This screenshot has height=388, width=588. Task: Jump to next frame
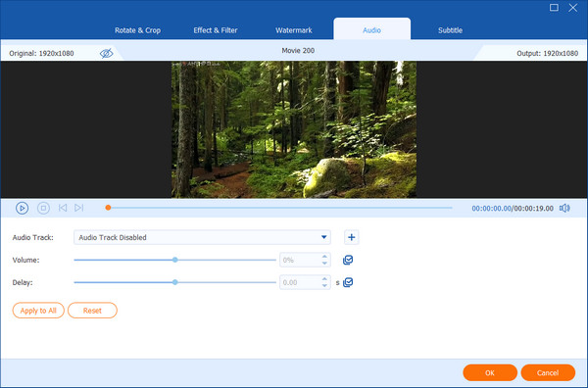78,208
